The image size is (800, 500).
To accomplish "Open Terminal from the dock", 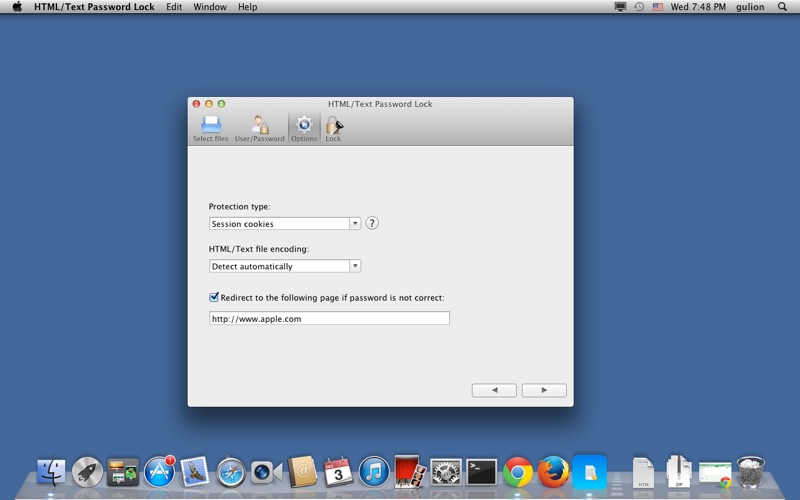I will point(482,472).
